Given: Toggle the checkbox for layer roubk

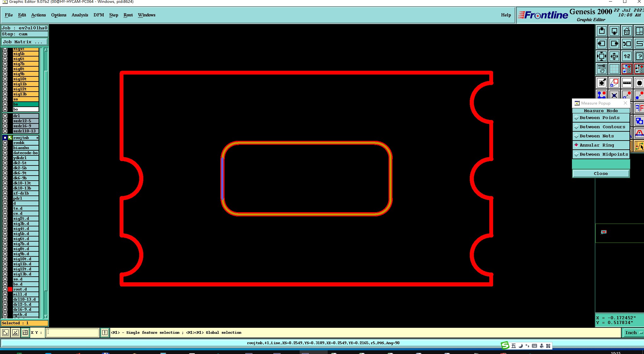Looking at the screenshot, I should (5, 143).
